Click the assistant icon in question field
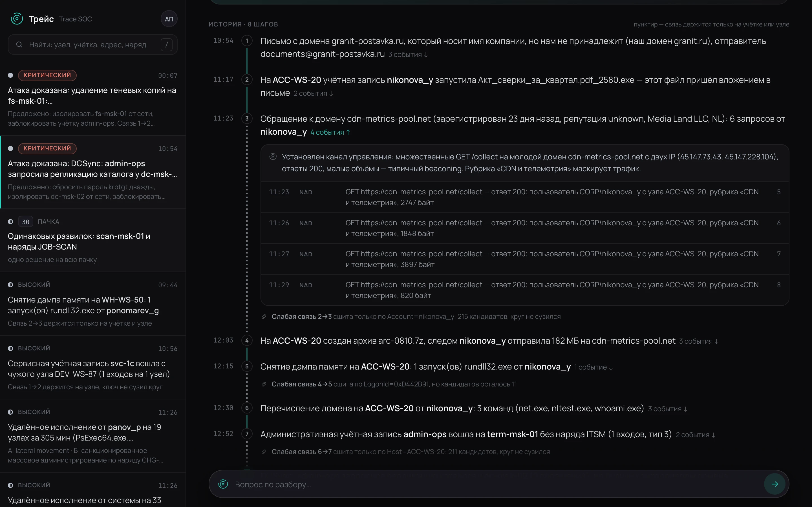Viewport: 812px width, 507px height. coord(223,484)
